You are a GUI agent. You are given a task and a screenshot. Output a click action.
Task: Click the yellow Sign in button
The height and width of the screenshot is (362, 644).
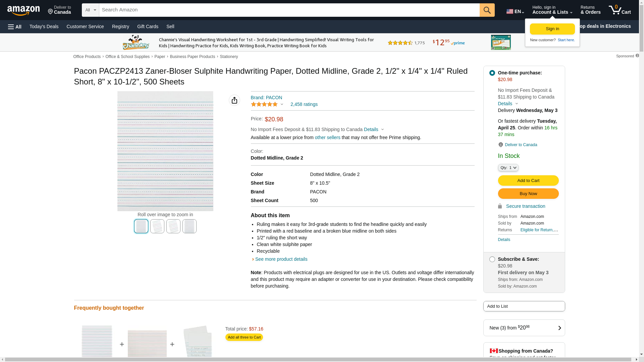[552, 29]
